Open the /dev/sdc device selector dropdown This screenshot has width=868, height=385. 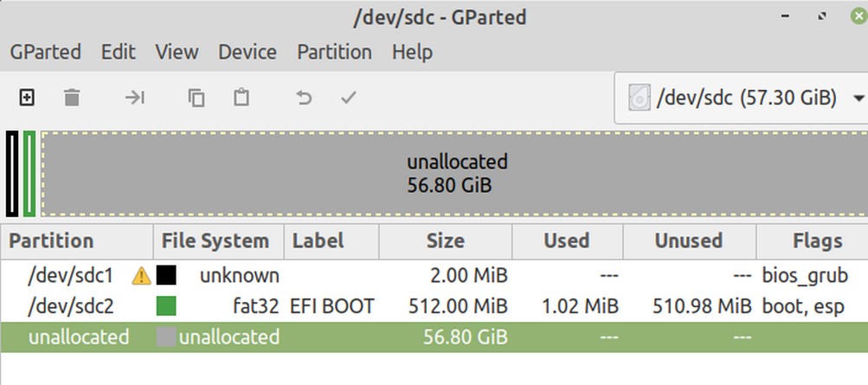pyautogui.click(x=741, y=99)
